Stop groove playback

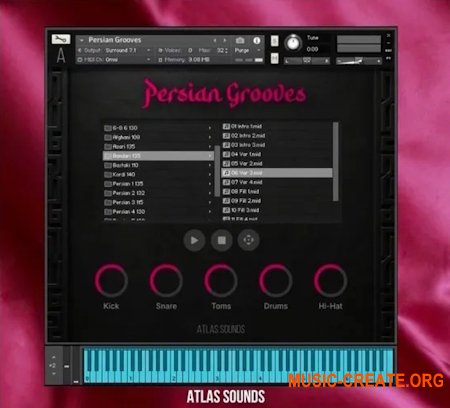click(222, 240)
